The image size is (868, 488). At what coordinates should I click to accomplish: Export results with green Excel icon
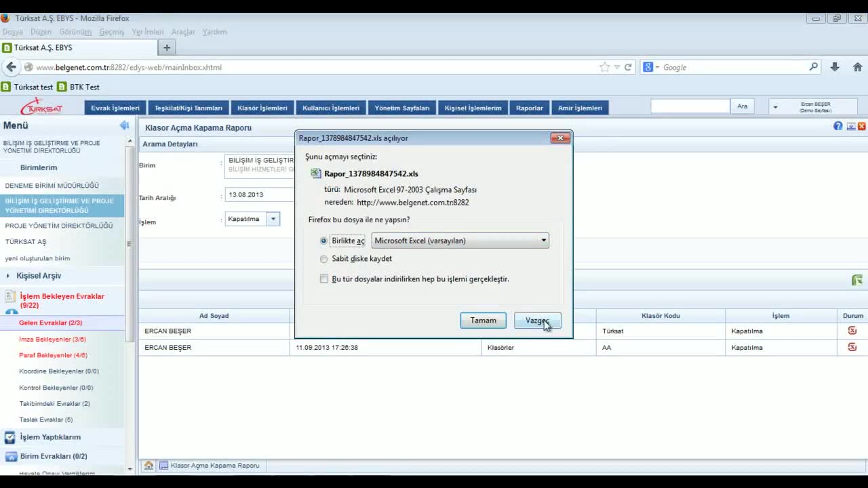point(857,281)
